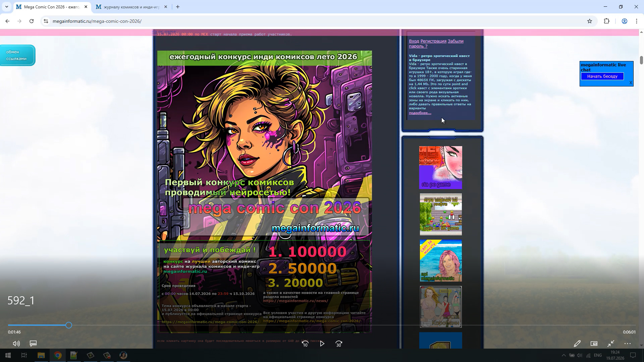
Task: Open the Chrome profile icon
Action: tap(625, 21)
